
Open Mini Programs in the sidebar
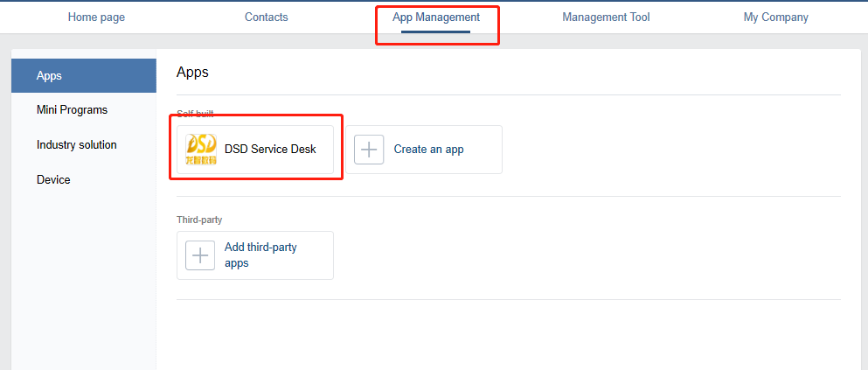coord(72,110)
